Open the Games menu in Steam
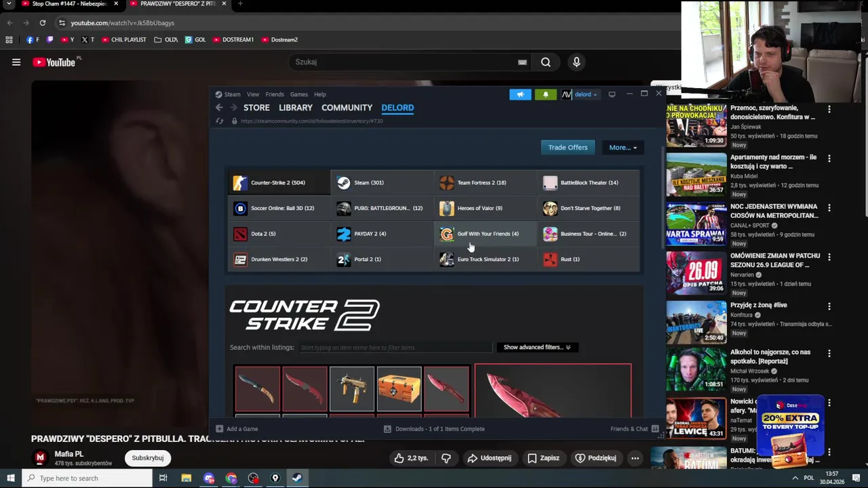 pos(299,94)
